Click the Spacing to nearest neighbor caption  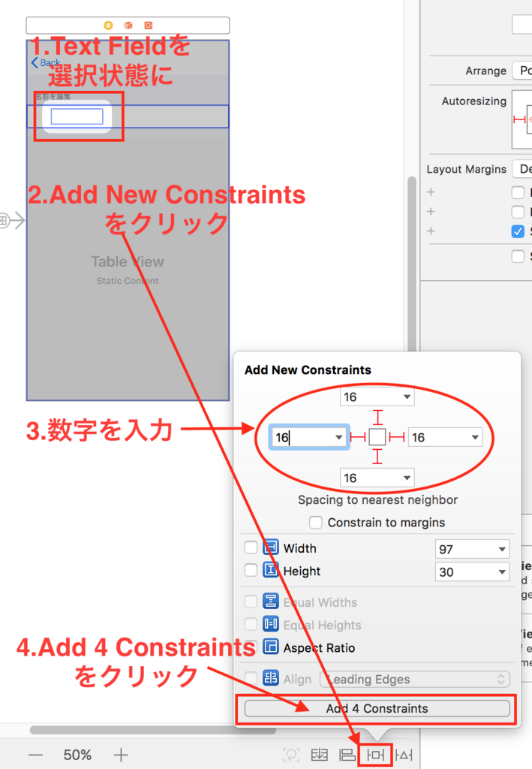[377, 499]
